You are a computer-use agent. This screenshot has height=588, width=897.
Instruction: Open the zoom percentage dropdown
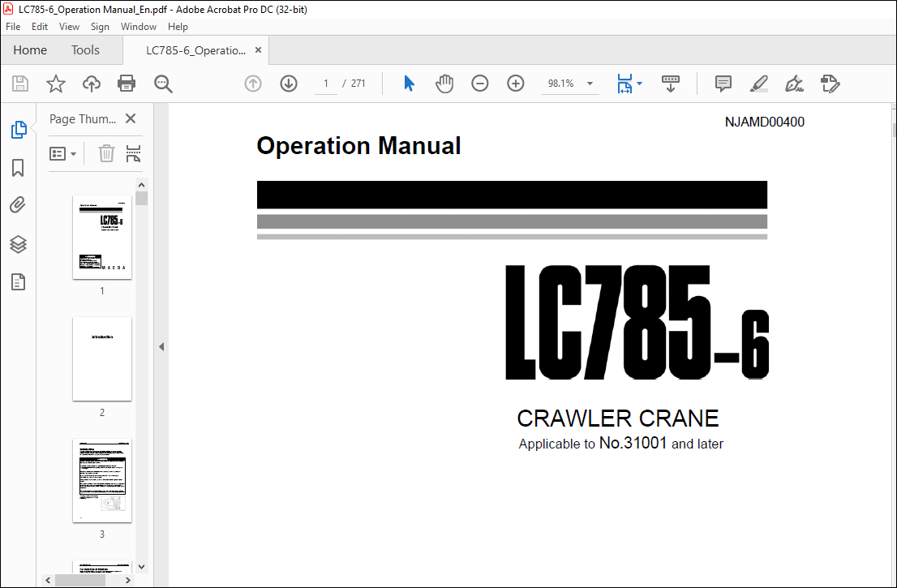590,84
